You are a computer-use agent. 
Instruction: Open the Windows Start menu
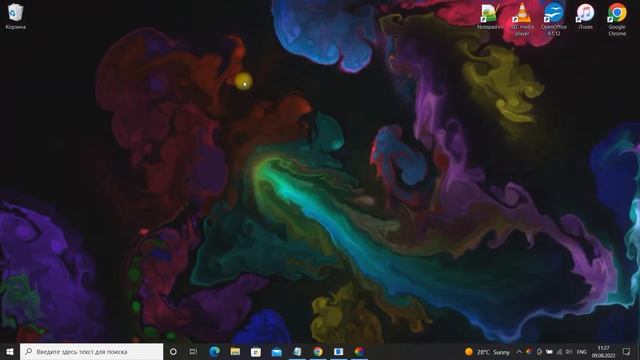click(10, 351)
